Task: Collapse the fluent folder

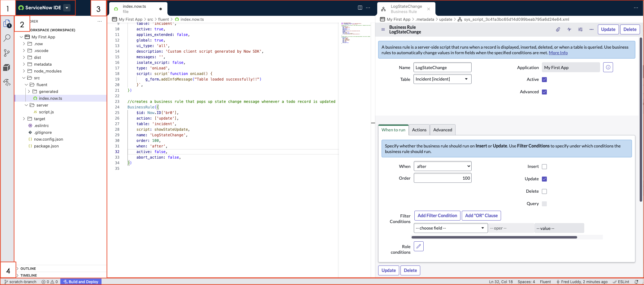Action: pos(26,85)
